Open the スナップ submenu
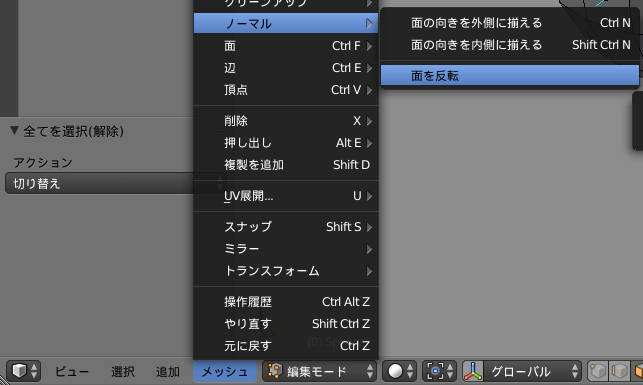The height and width of the screenshot is (385, 643). pos(286,227)
